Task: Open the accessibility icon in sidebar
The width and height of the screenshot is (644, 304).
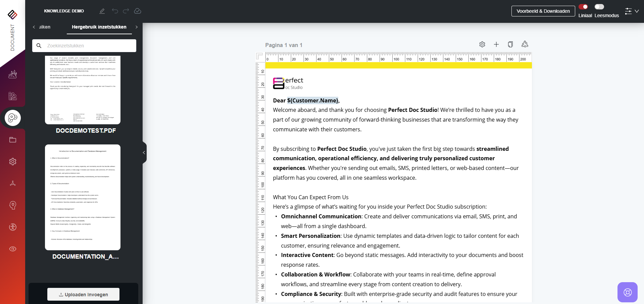Action: tap(13, 227)
